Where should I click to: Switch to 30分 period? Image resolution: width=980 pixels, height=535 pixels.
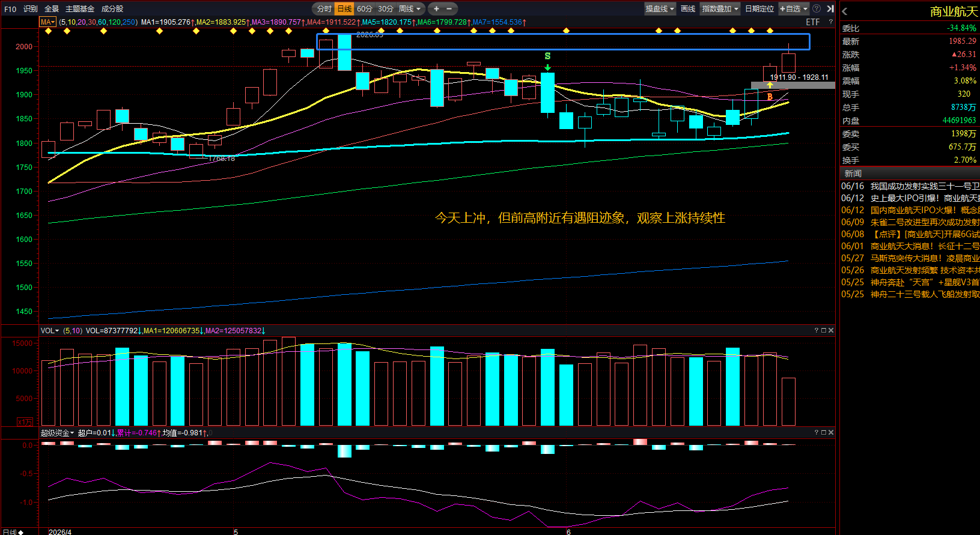(386, 9)
